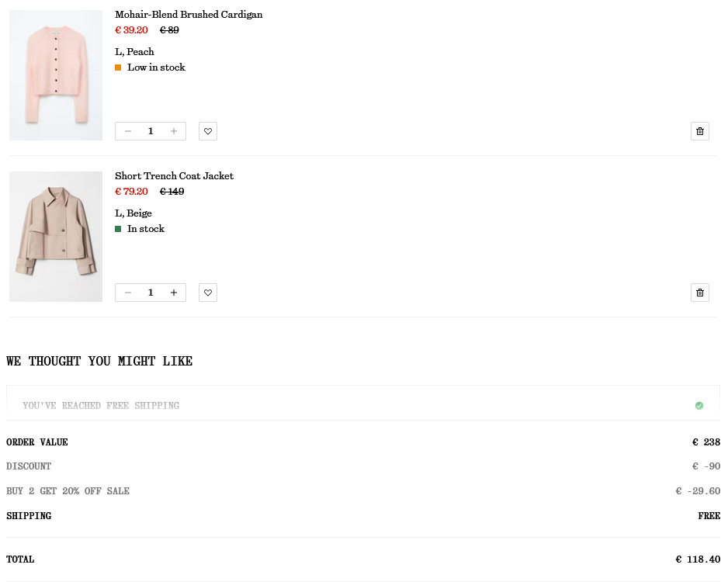728x582 pixels.
Task: Click the Buy 2 Get 20% Off Sale line
Action: [x=68, y=491]
